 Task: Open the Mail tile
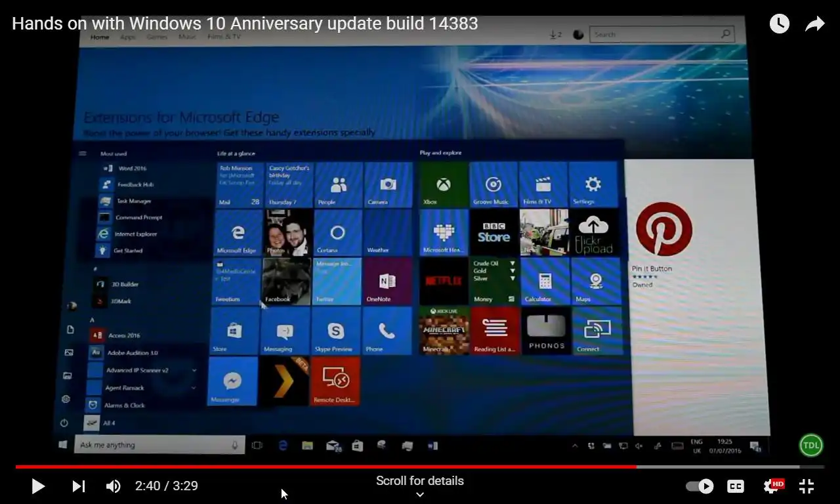point(240,185)
